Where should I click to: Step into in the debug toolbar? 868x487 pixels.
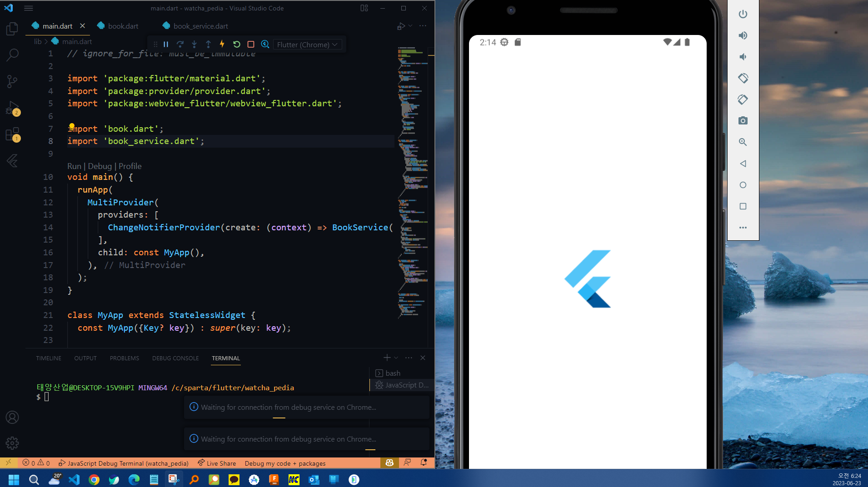194,44
